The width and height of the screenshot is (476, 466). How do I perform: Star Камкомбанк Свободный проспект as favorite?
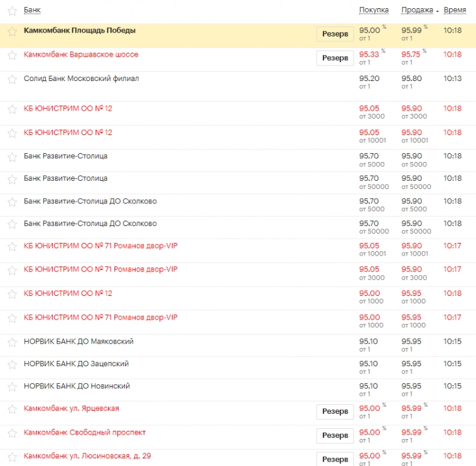13,433
